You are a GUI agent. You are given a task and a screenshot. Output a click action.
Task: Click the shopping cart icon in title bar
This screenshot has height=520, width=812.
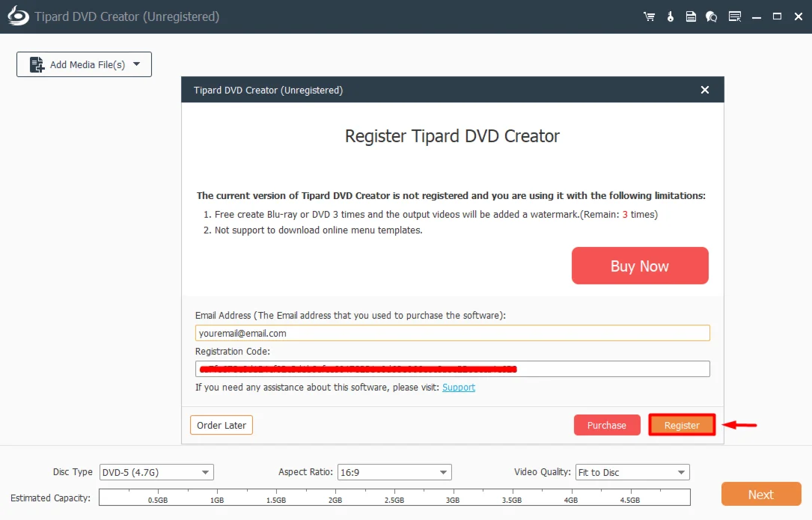tap(648, 16)
